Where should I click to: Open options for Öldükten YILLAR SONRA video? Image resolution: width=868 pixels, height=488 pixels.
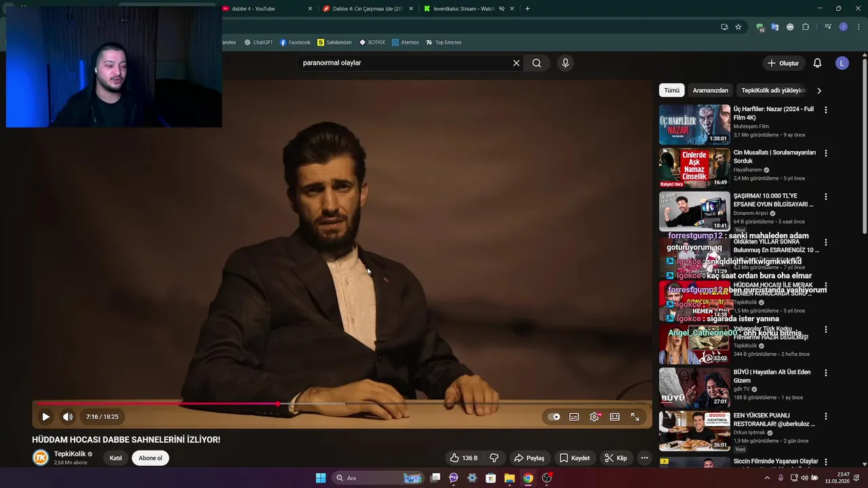click(825, 242)
